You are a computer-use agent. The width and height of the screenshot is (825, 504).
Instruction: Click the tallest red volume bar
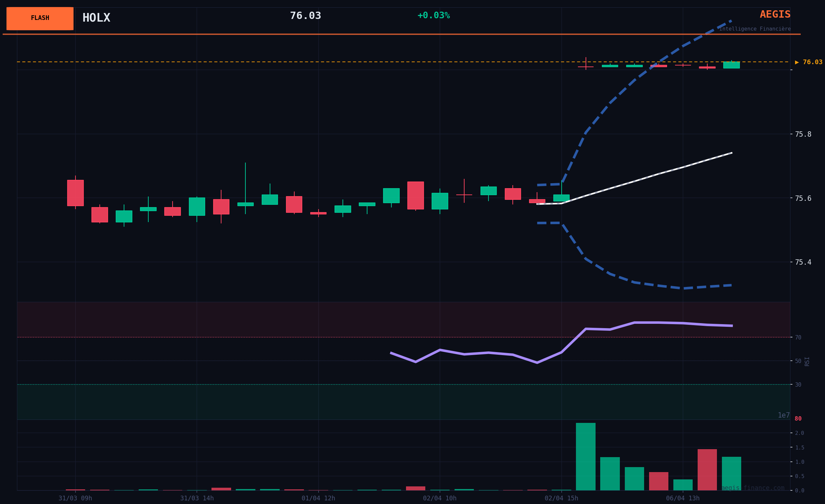click(x=707, y=469)
